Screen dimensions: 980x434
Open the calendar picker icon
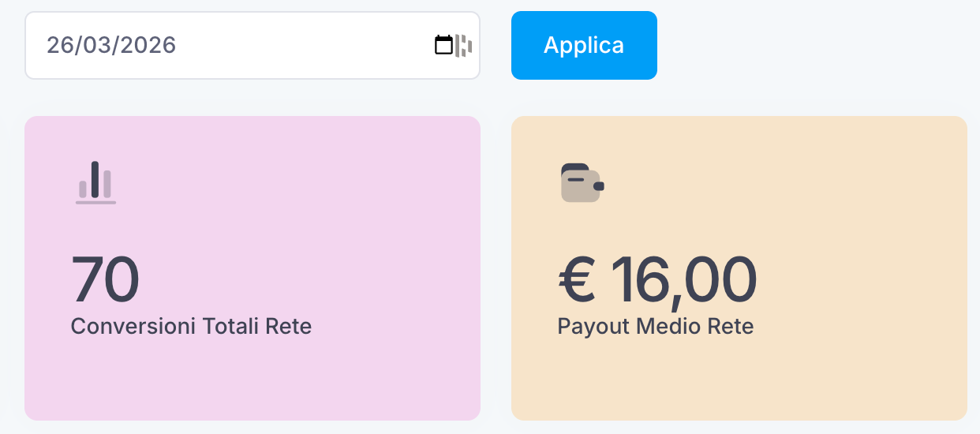coord(444,45)
